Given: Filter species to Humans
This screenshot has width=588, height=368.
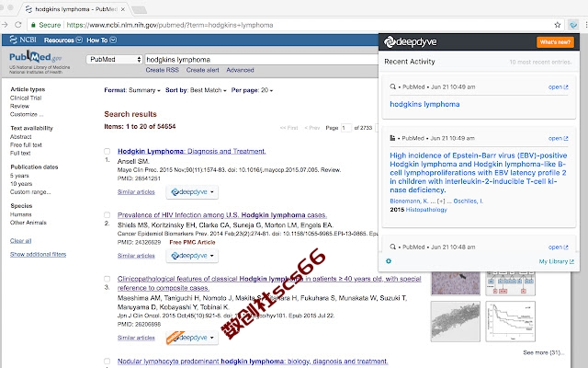Looking at the screenshot, I should [20, 214].
